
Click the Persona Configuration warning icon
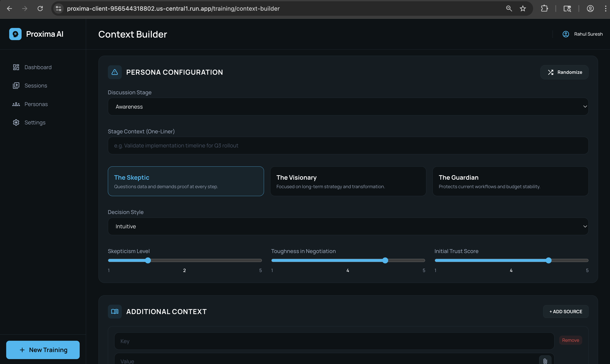pos(114,72)
